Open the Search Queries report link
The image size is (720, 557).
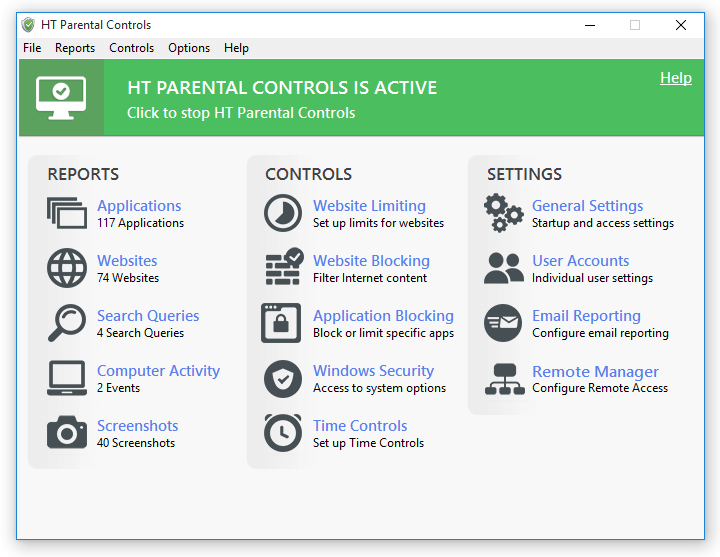coord(148,316)
